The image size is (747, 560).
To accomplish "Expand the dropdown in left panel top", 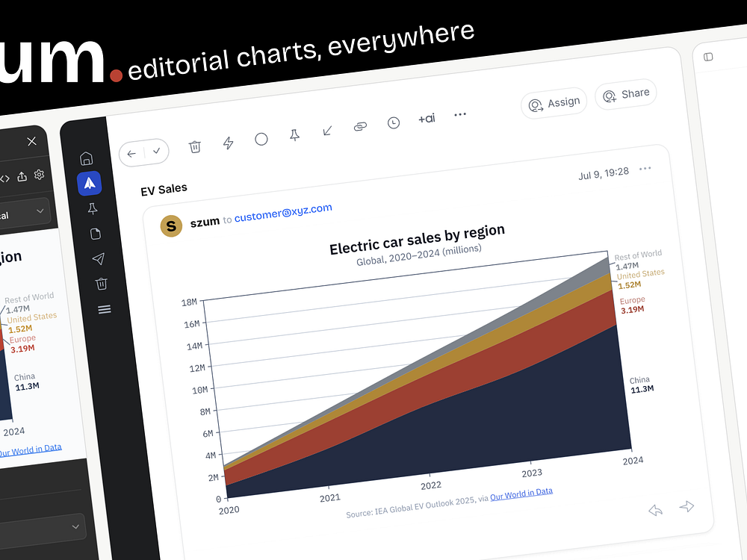I will coord(40,211).
